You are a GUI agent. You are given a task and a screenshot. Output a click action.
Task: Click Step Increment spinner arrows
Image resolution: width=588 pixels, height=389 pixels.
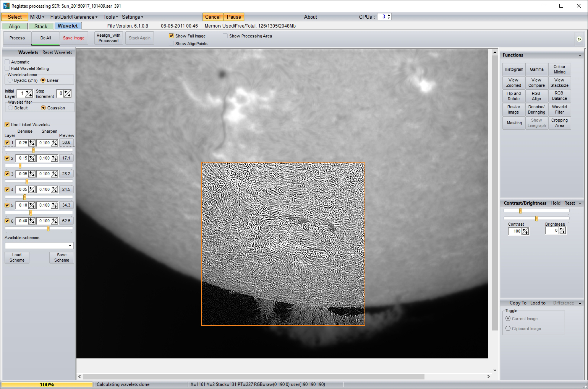coord(68,93)
